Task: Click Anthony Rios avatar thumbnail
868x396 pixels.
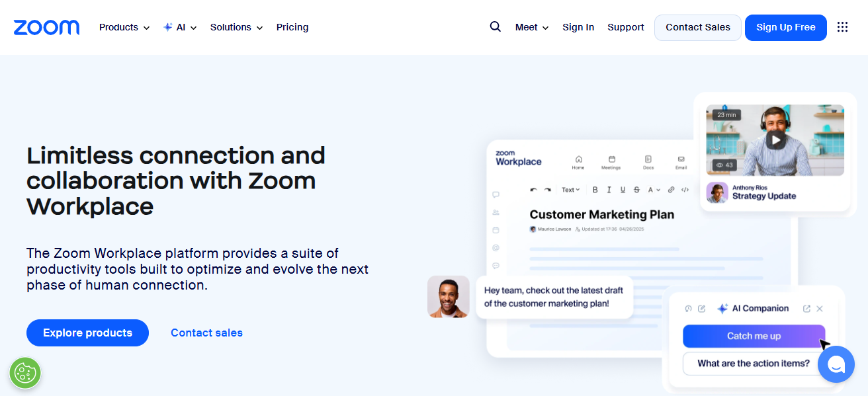Action: point(717,192)
